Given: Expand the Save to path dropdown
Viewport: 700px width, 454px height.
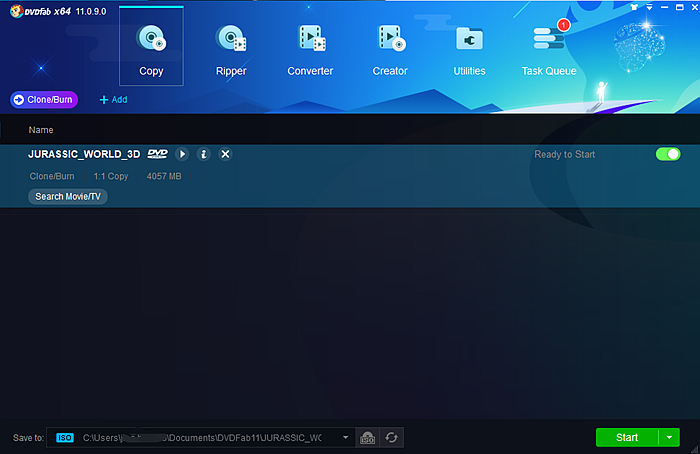Looking at the screenshot, I should point(346,437).
